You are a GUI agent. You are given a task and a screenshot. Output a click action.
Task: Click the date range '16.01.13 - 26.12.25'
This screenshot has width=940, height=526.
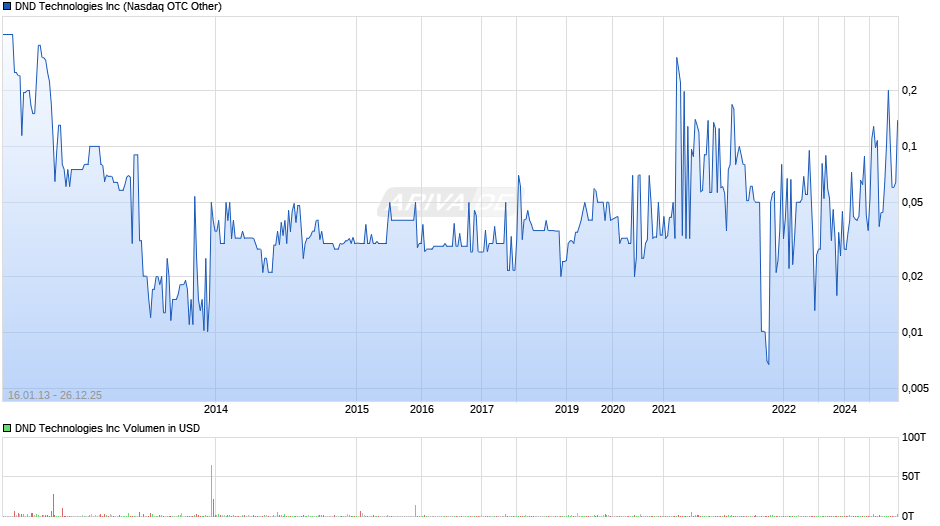click(x=55, y=395)
